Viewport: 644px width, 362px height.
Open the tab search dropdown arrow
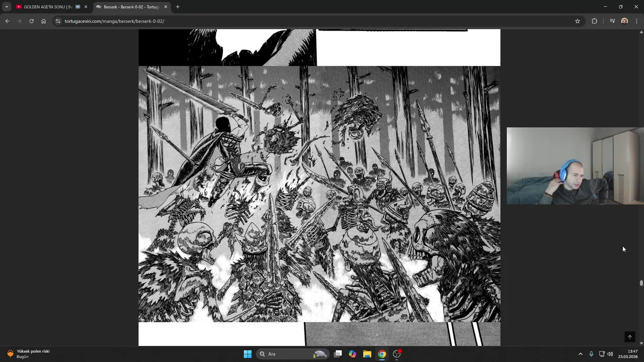(7, 7)
